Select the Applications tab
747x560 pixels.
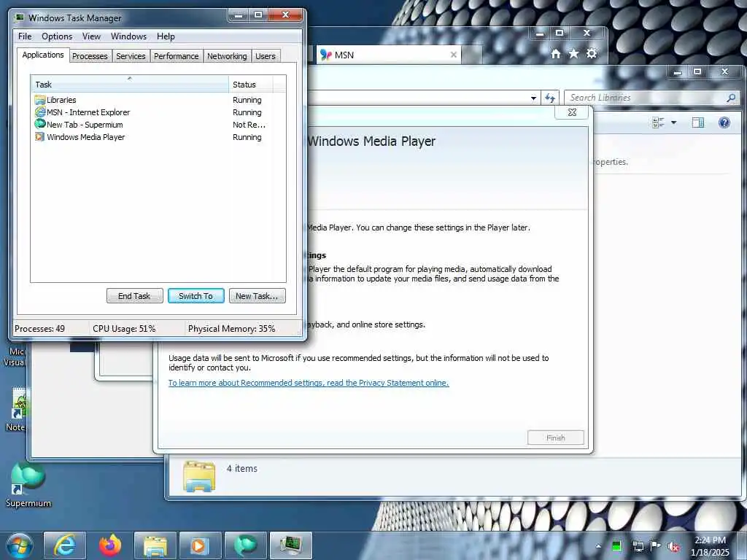[43, 55]
